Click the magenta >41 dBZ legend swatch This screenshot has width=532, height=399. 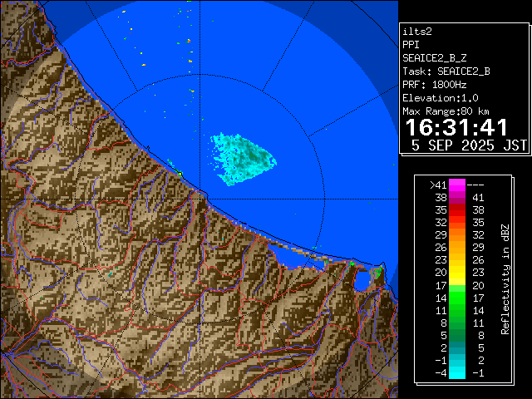pyautogui.click(x=457, y=185)
